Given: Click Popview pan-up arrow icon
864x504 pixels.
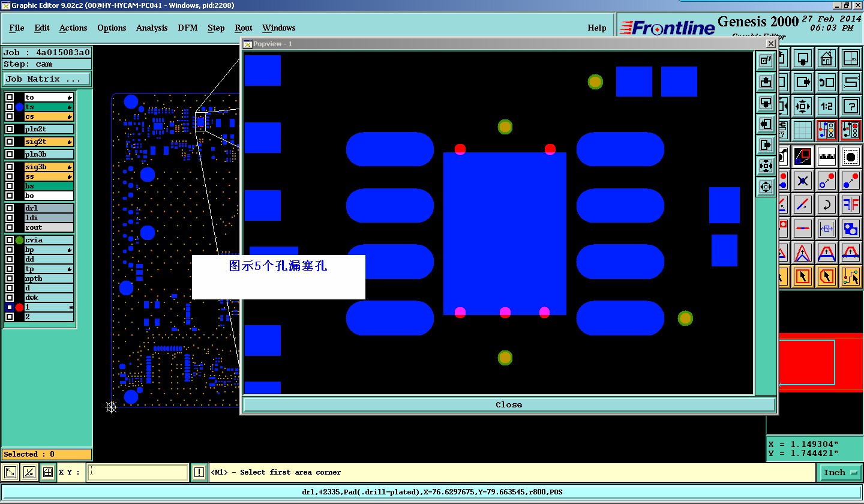Looking at the screenshot, I should tap(766, 81).
